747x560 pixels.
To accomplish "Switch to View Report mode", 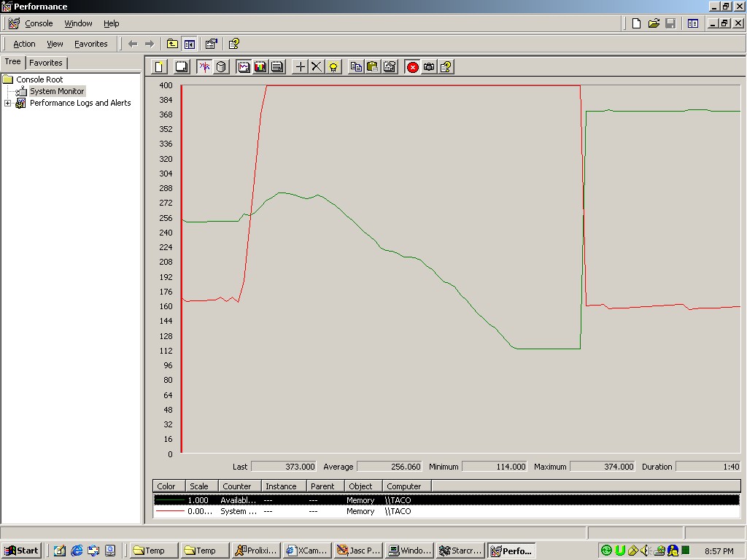I will pyautogui.click(x=277, y=66).
